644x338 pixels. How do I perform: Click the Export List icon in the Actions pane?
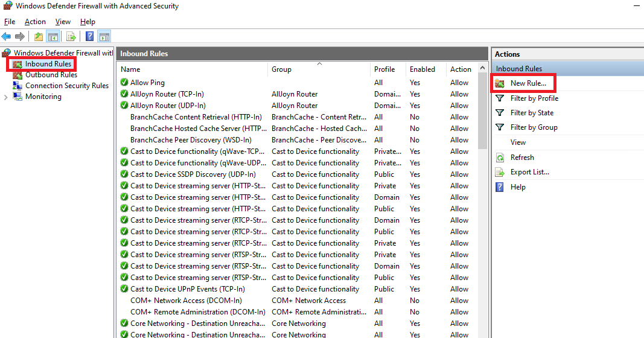click(500, 172)
